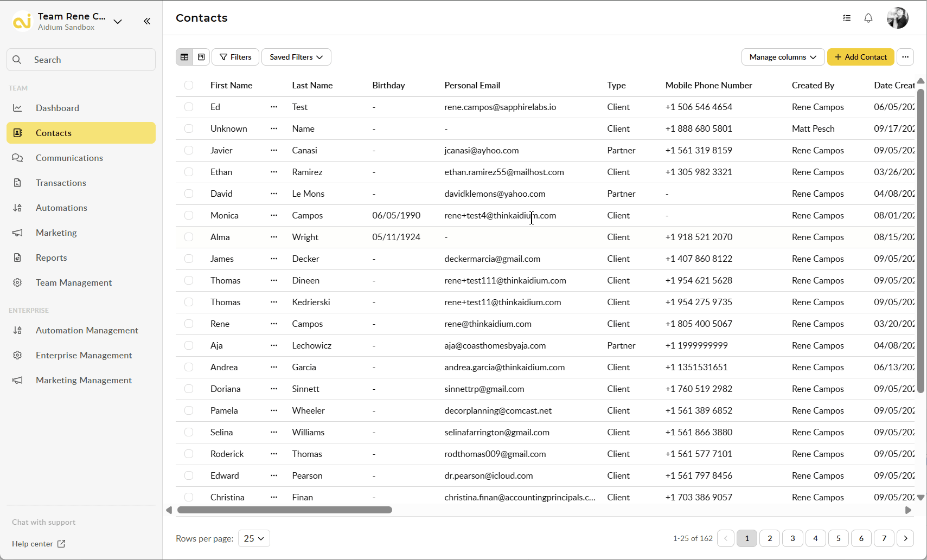Click the Add Contact button
This screenshot has height=560, width=927.
(860, 57)
